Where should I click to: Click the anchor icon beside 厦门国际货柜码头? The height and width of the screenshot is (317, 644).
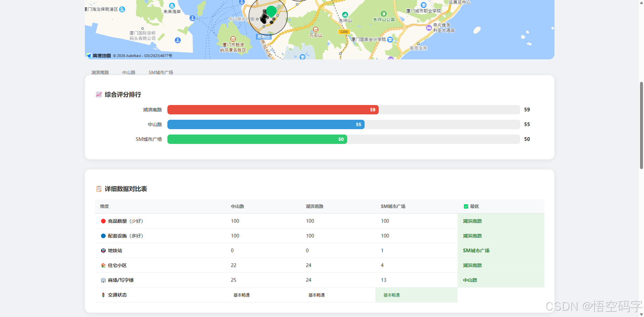178,40
